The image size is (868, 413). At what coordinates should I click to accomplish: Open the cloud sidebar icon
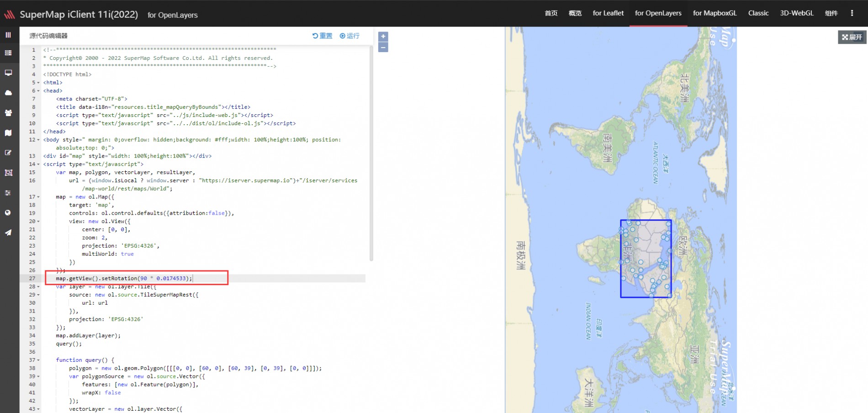tap(8, 93)
